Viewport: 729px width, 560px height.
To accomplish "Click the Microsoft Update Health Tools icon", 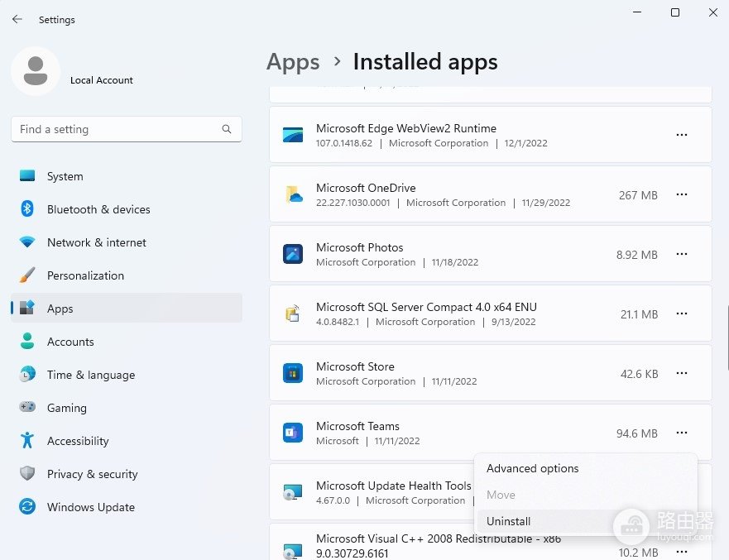I will pyautogui.click(x=293, y=491).
